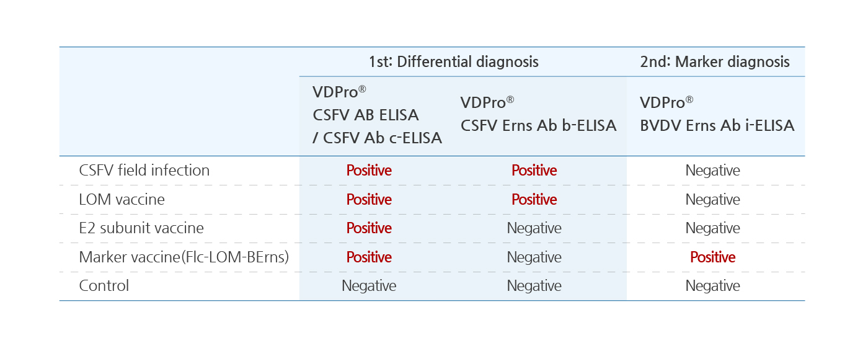
Task: Click Control row result under BVDV Erns i-ELISA
Action: click(713, 286)
